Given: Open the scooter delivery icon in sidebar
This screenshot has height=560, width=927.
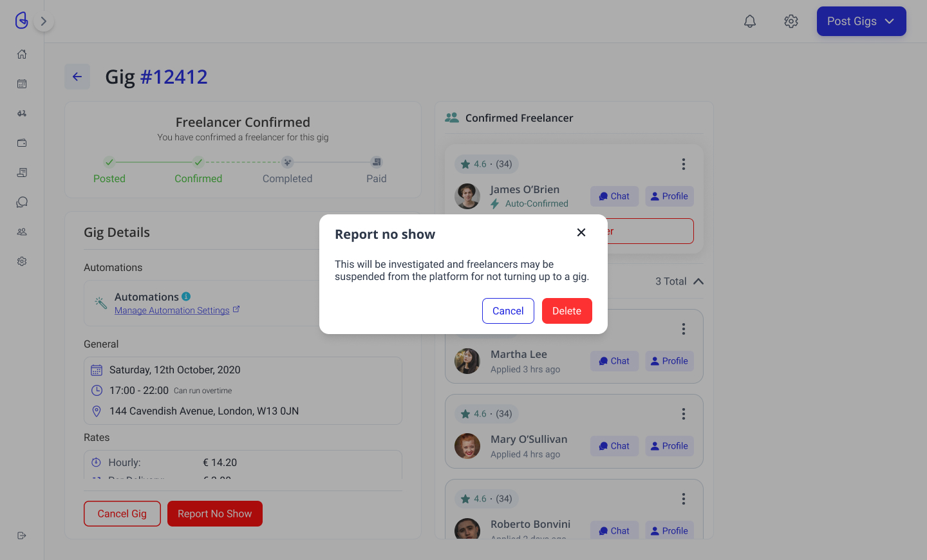Looking at the screenshot, I should (x=22, y=113).
